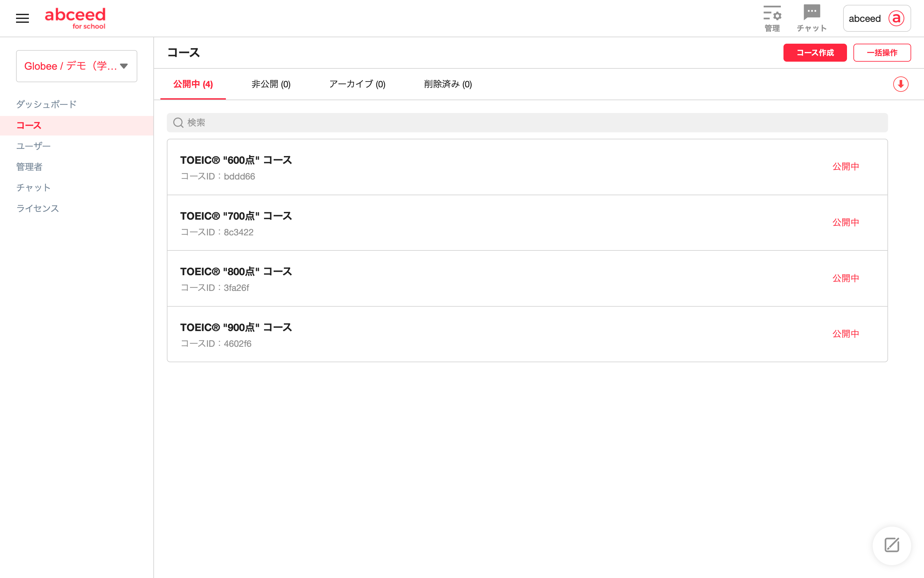Click the red download arrow icon
This screenshot has height=578, width=924.
(x=900, y=84)
